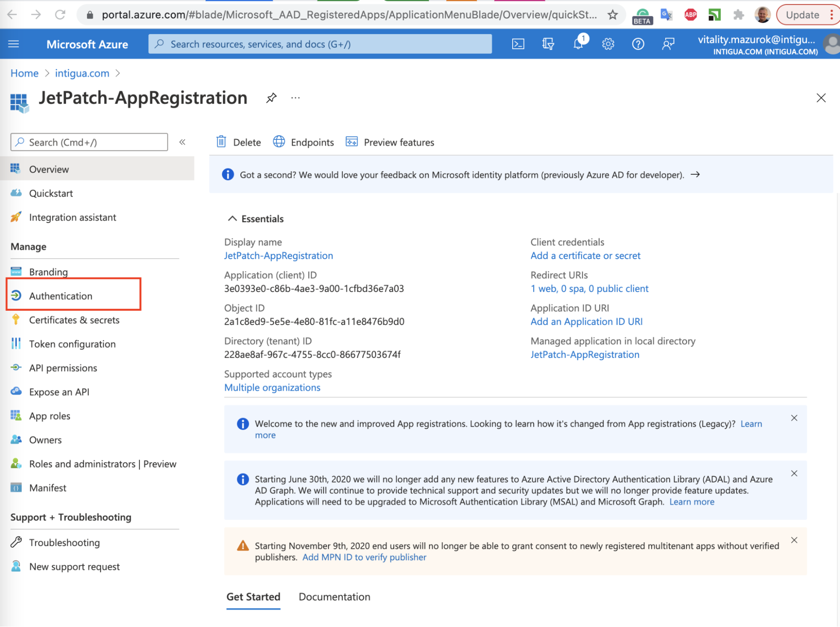840x627 pixels.
Task: Click the Chrome Update button
Action: (x=808, y=15)
